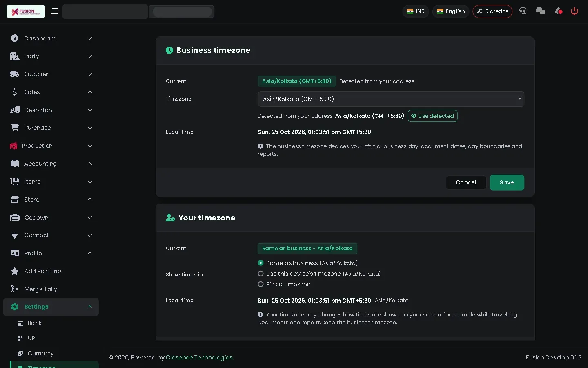The image size is (588, 368).
Task: Click the Despatch loading icon
Action: [15, 110]
